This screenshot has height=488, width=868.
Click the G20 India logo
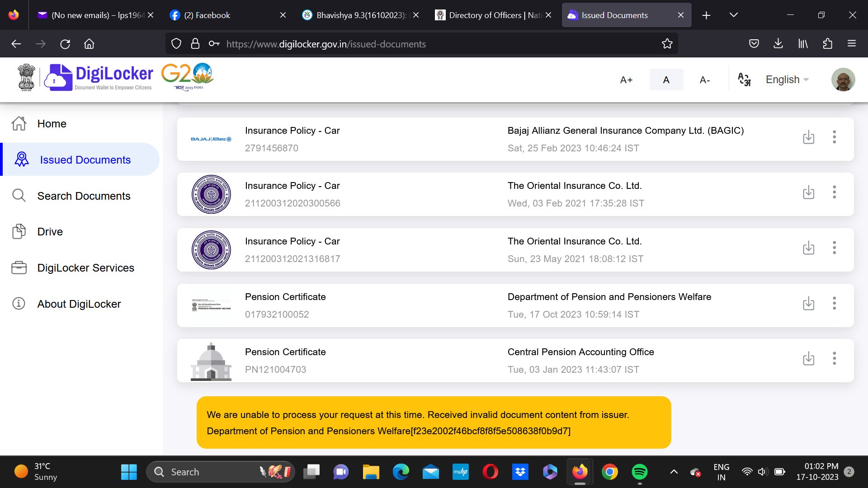[188, 77]
